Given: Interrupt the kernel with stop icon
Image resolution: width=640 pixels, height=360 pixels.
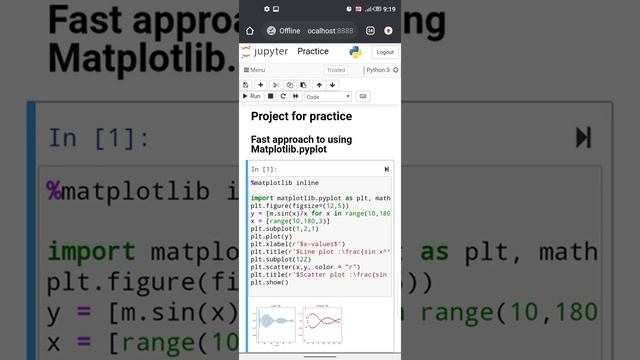Looking at the screenshot, I should click(270, 96).
